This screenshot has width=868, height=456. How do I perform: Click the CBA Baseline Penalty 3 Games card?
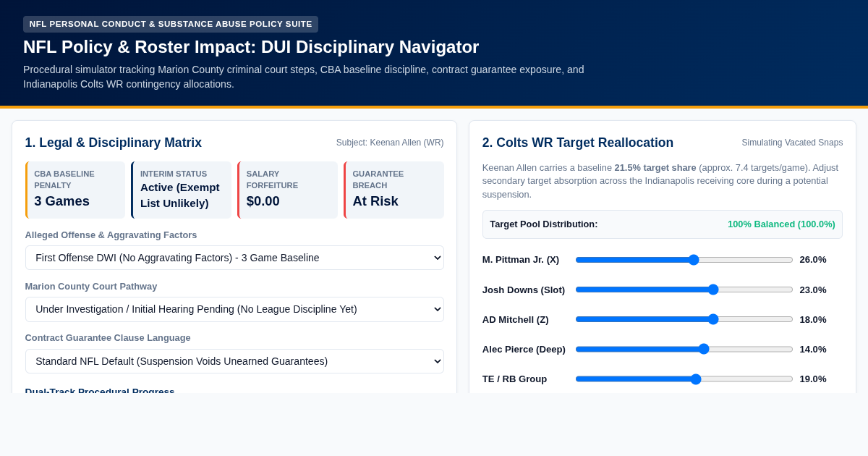(75, 190)
